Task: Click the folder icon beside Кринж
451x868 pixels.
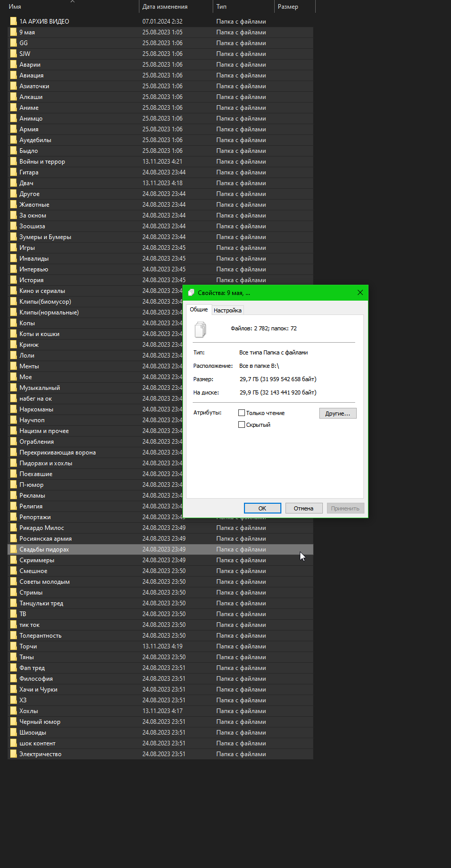Action: click(13, 345)
